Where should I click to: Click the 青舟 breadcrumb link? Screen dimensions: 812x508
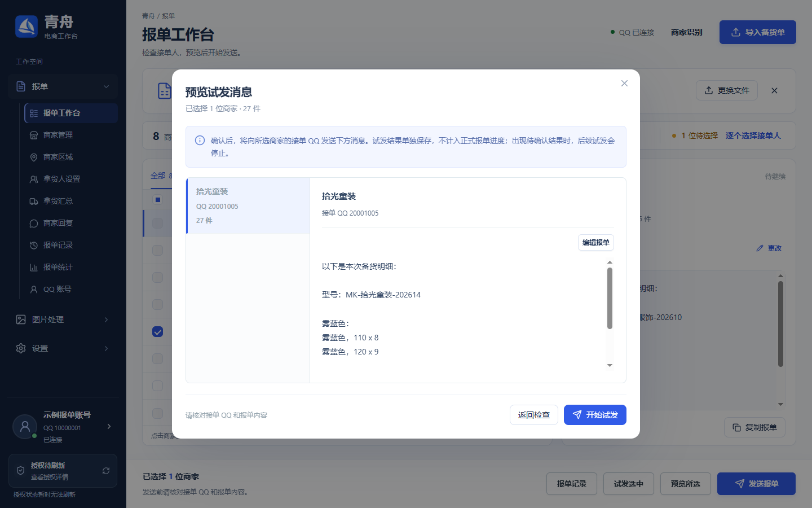point(148,16)
